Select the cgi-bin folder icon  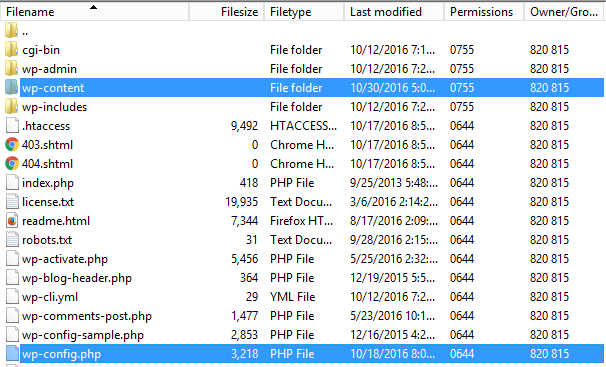(x=12, y=49)
